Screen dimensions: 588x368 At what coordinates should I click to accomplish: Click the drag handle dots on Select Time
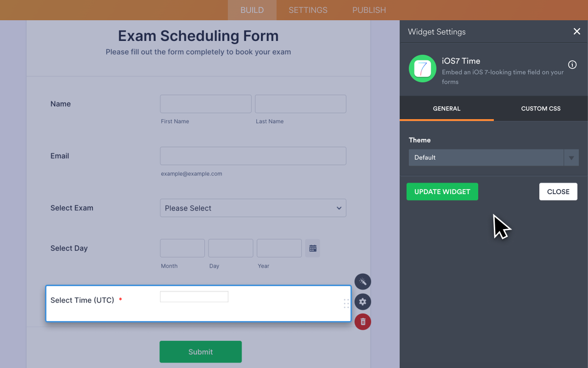point(346,304)
